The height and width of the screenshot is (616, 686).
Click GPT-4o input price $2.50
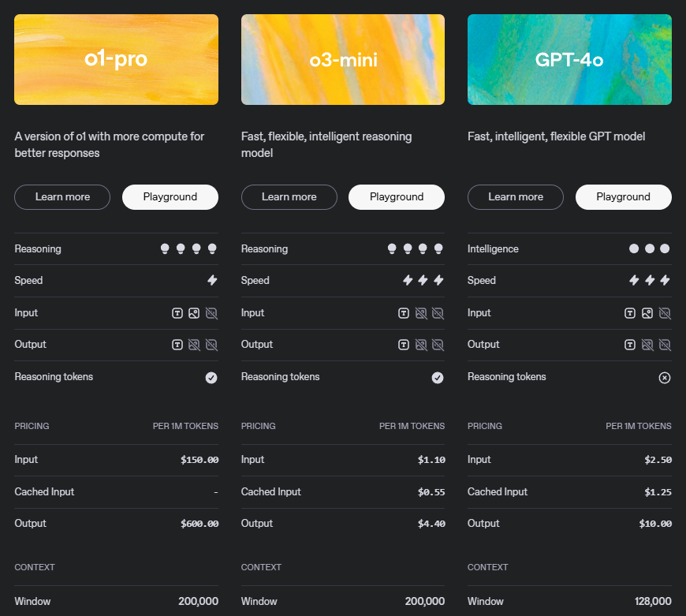coord(658,460)
